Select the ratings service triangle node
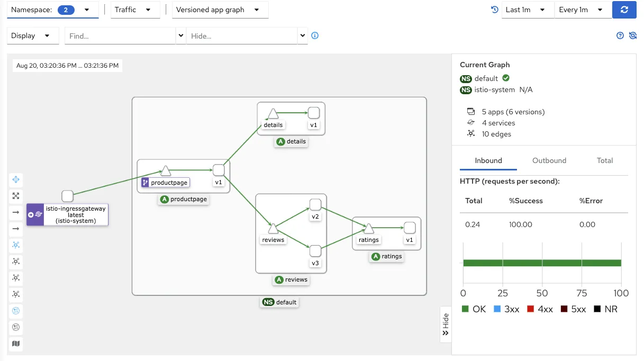The image size is (644, 361). tap(369, 228)
